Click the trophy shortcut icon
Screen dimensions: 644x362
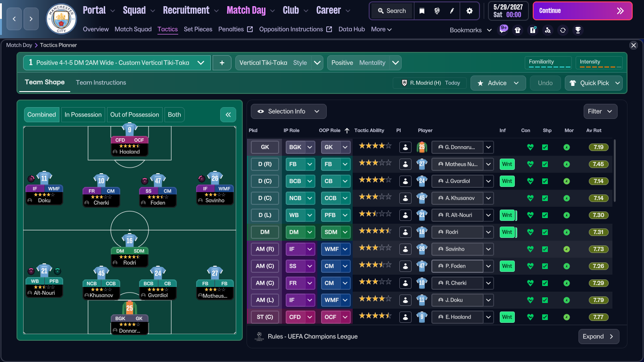pyautogui.click(x=578, y=30)
